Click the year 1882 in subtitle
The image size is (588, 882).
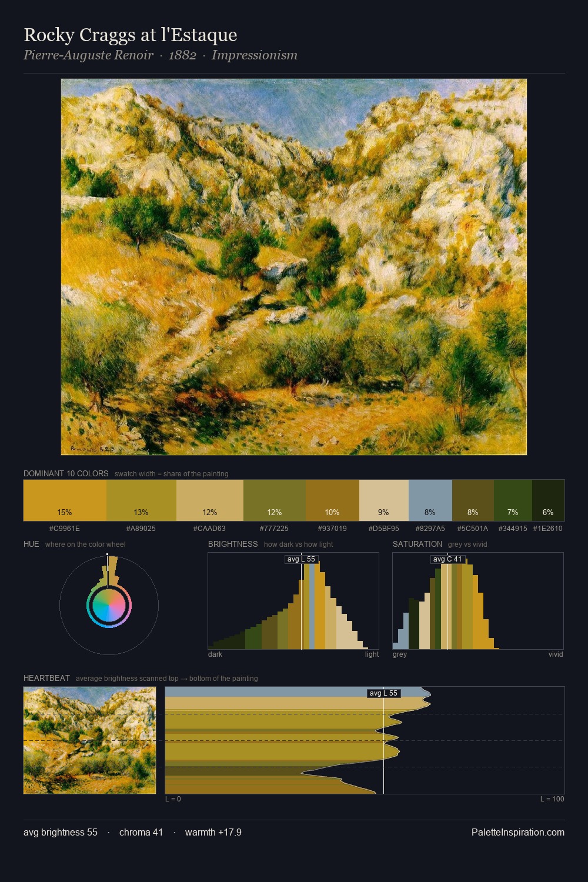pyautogui.click(x=182, y=55)
